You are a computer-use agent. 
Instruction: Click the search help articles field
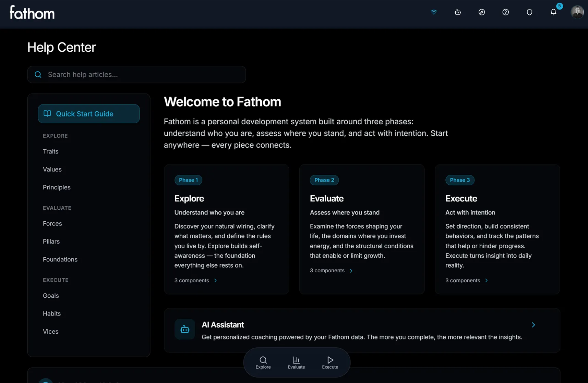click(x=136, y=74)
